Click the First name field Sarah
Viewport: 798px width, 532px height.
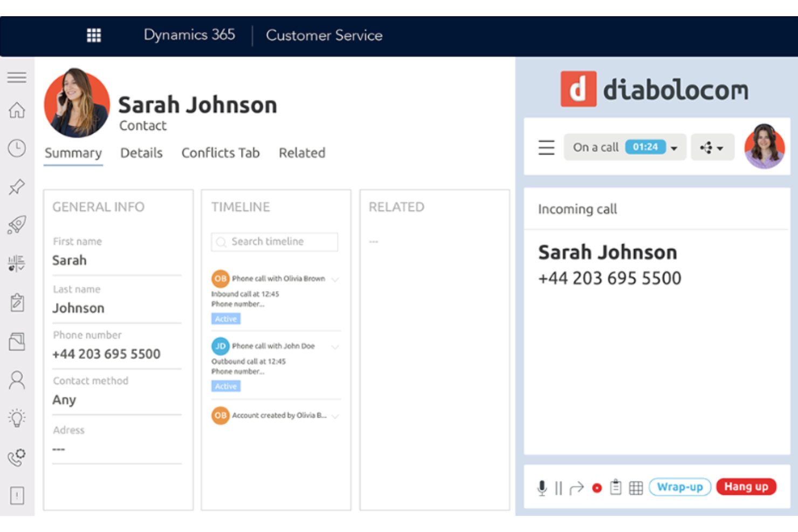pyautogui.click(x=117, y=260)
